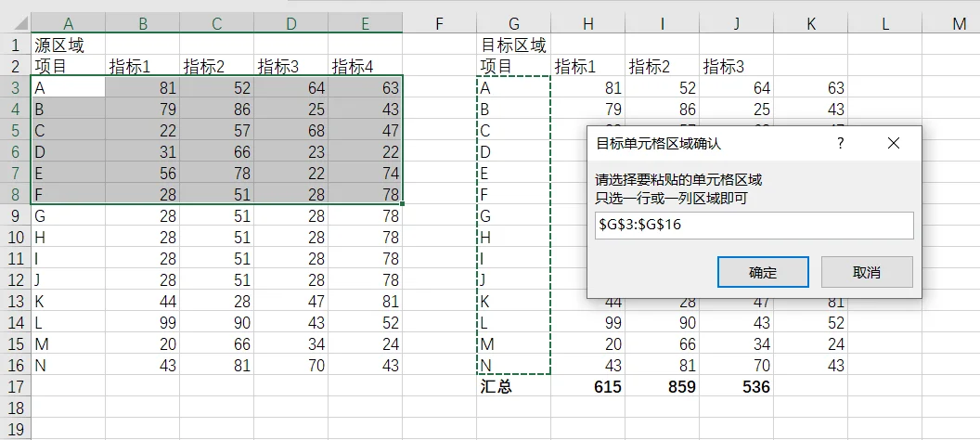Select column F header
Image resolution: width=980 pixels, height=440 pixels.
click(x=439, y=24)
